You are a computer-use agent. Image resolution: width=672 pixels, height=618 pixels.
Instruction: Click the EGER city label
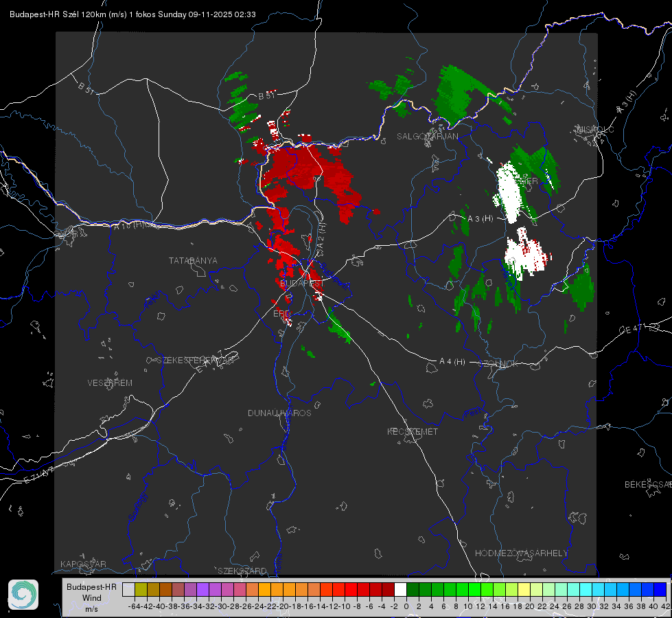click(526, 181)
